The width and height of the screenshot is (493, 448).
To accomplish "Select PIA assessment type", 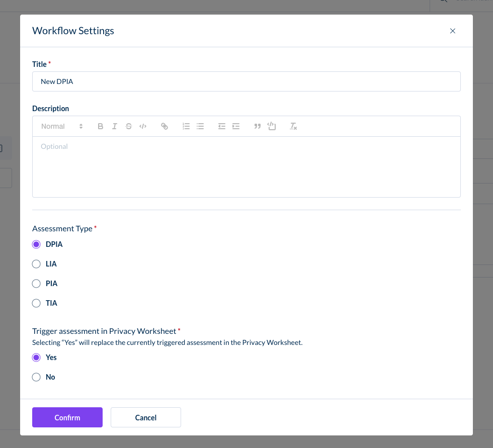I will 36,284.
